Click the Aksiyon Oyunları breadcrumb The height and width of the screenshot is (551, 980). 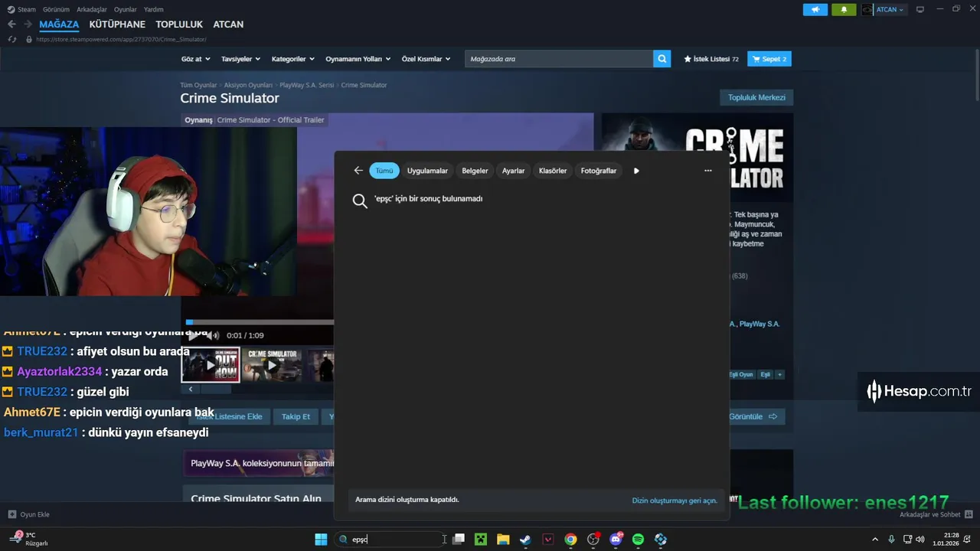point(248,85)
